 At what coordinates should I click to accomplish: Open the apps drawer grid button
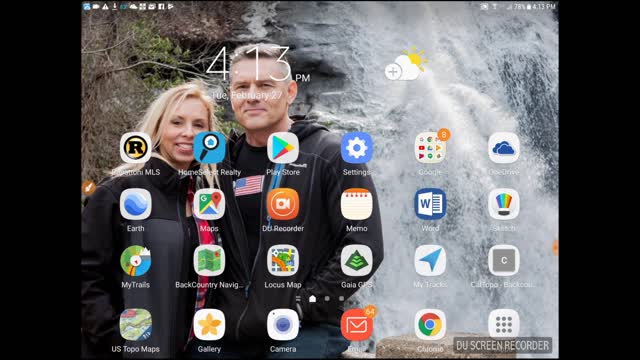pyautogui.click(x=504, y=325)
